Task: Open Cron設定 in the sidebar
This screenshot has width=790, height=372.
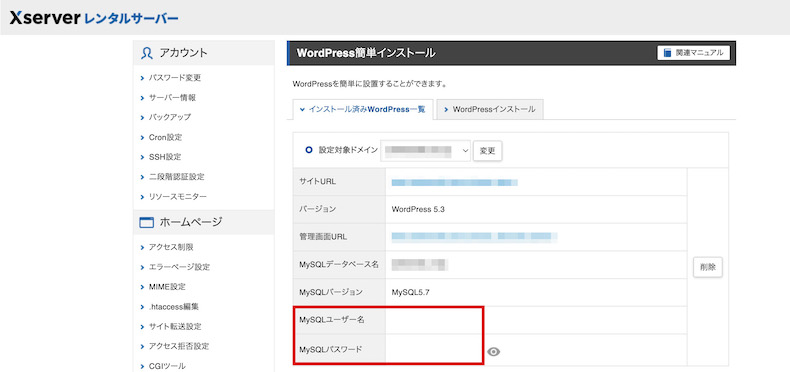Action: (165, 137)
